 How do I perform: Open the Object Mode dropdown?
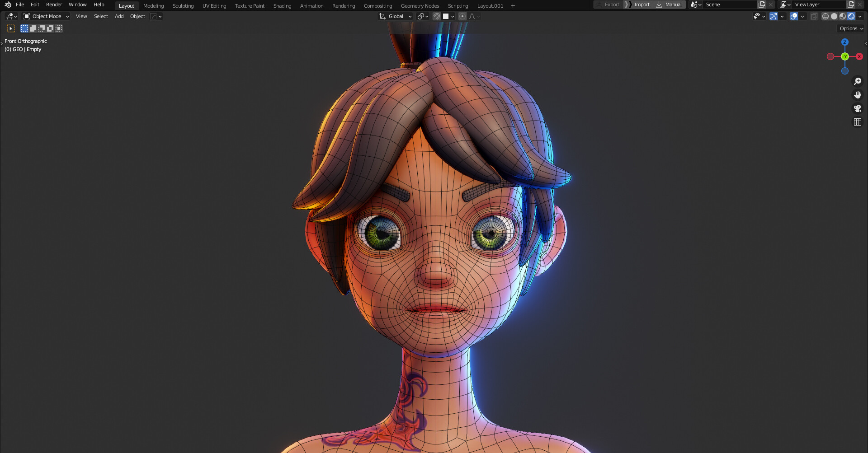pos(46,16)
